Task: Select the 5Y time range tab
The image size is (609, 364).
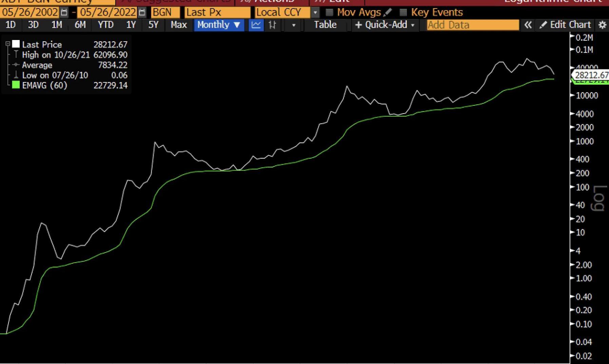Action: (153, 25)
